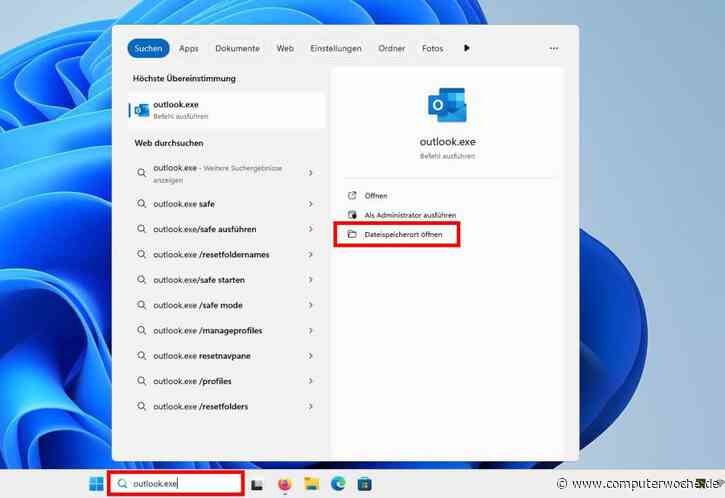Screen dimensions: 725x498
Task: Select suggestion 'outlook.exe /profiles'
Action: (227, 381)
